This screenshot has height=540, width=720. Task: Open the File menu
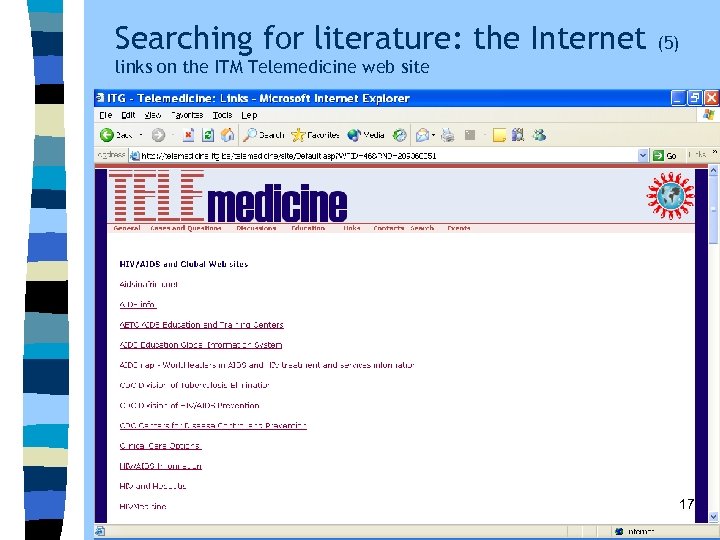click(x=105, y=115)
